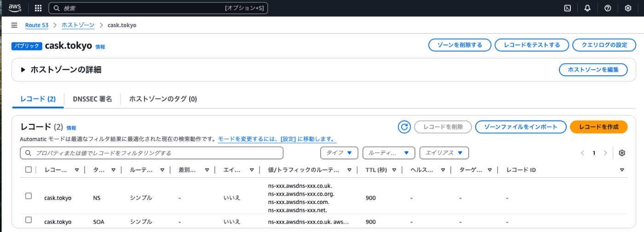Open 情報 link next to cask.tokyo title
Screen dimensions: 644x232
(100, 47)
